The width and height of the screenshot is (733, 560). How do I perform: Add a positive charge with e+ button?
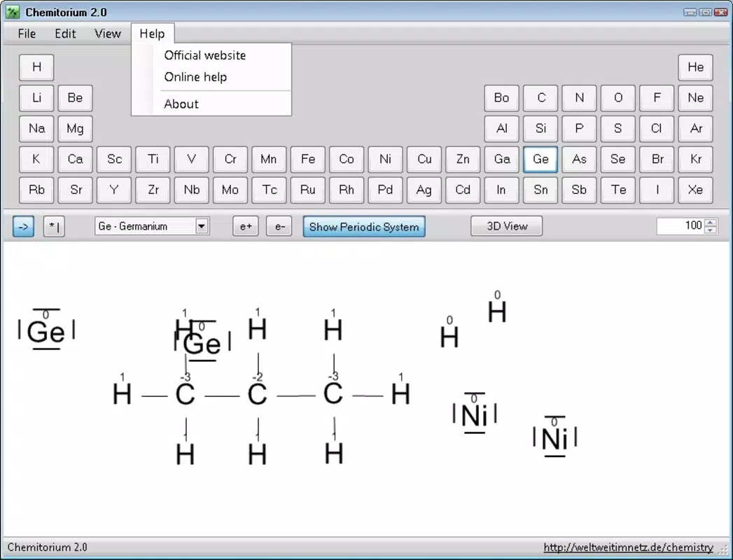click(246, 227)
